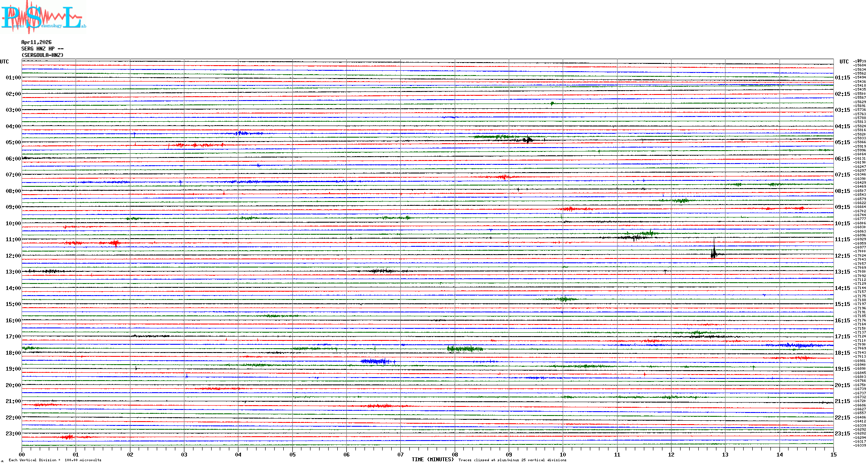Click the TIME (MINUTES) axis title
Screen dimensions: 868x466
[x=432, y=460]
